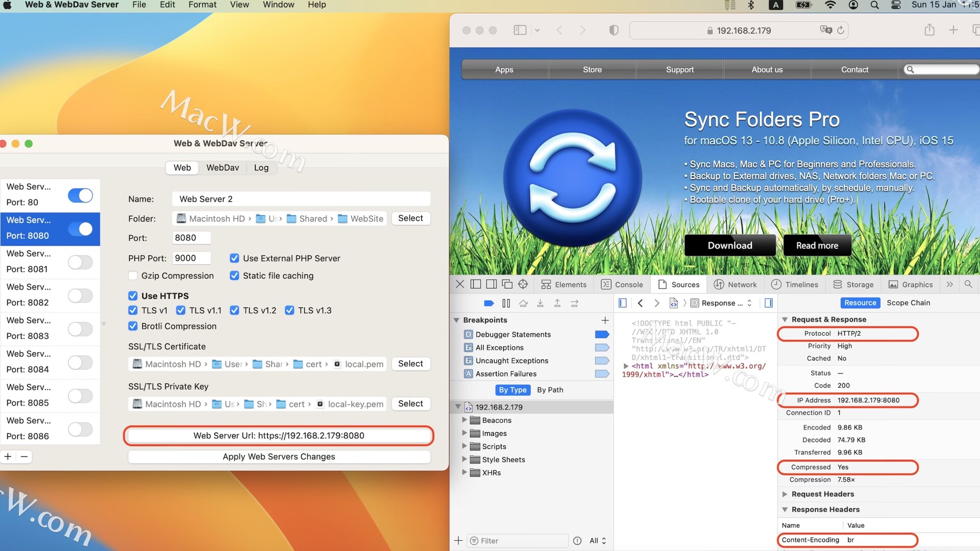Enable Gzip Compression checkbox
Image resolution: width=980 pixels, height=551 pixels.
[133, 275]
